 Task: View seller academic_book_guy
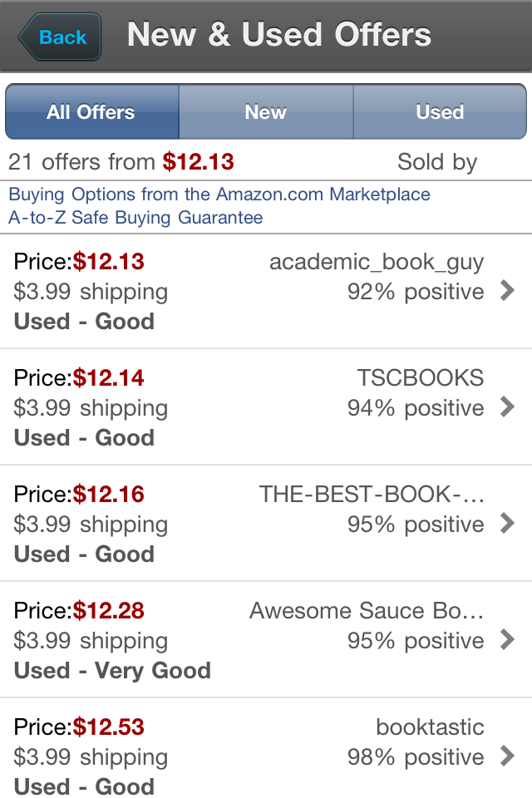(x=377, y=262)
